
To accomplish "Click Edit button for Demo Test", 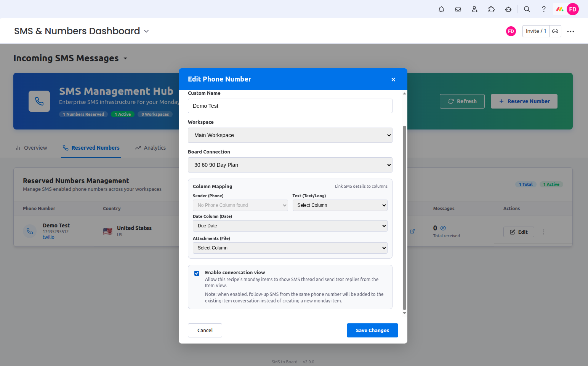I will (x=519, y=232).
